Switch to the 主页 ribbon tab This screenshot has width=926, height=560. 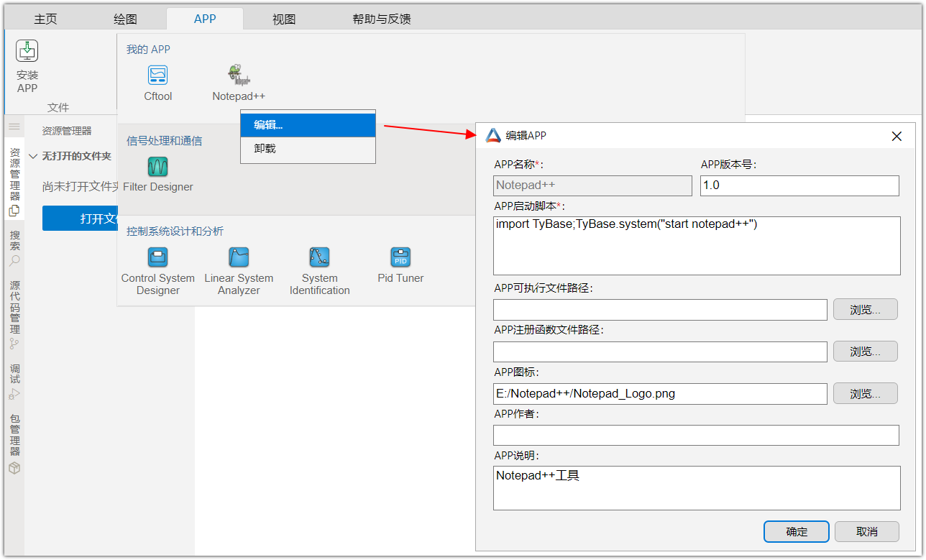[46, 19]
